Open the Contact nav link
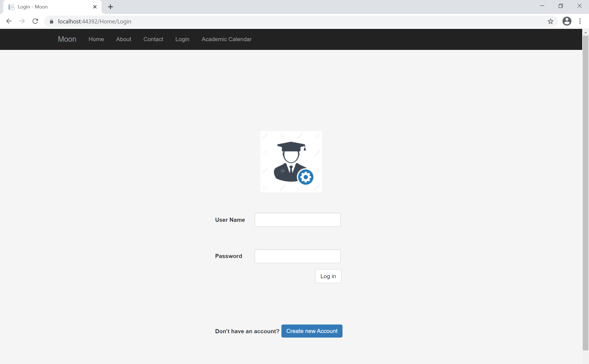This screenshot has width=589, height=364. coord(153,39)
